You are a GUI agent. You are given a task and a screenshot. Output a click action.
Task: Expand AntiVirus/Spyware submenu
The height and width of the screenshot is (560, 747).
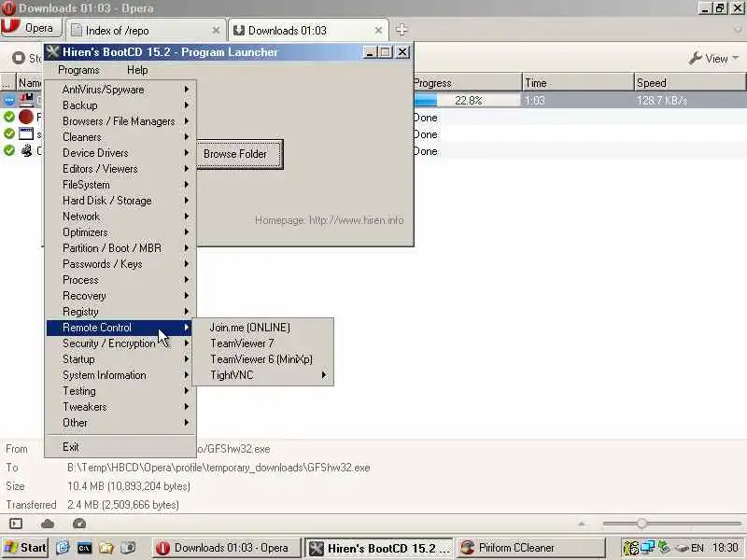tap(121, 90)
